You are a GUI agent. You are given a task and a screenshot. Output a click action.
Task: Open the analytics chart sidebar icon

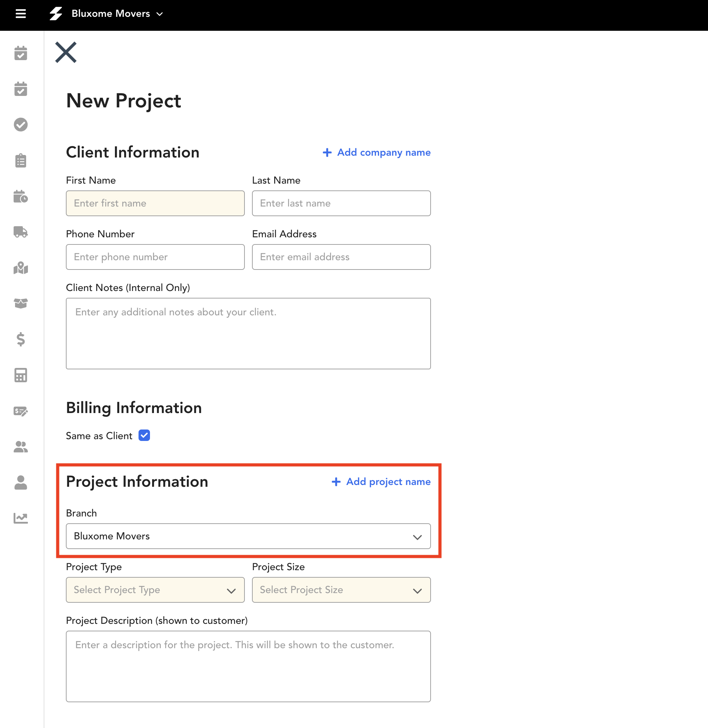(21, 518)
